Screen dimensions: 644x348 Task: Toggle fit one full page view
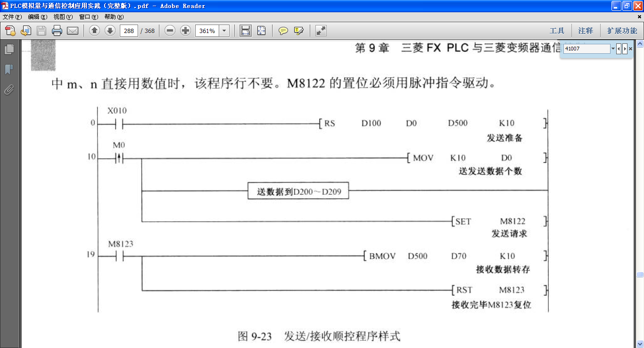pos(261,31)
